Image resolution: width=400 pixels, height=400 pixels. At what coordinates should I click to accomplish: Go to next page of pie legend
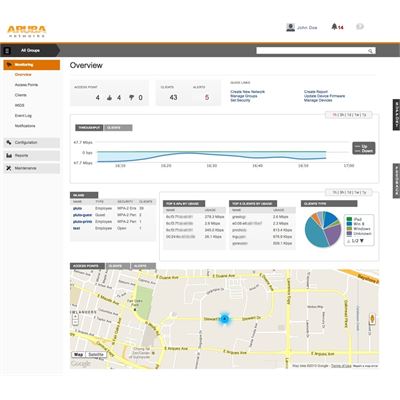(362, 241)
